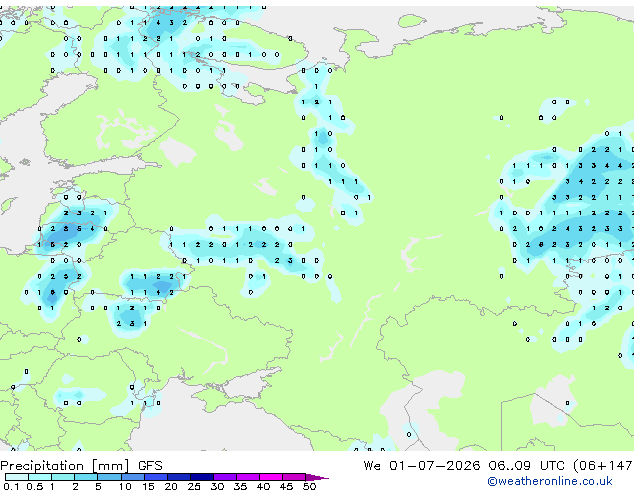Select the legend swatch between 0.5 and 1 mm

[x=40, y=477]
